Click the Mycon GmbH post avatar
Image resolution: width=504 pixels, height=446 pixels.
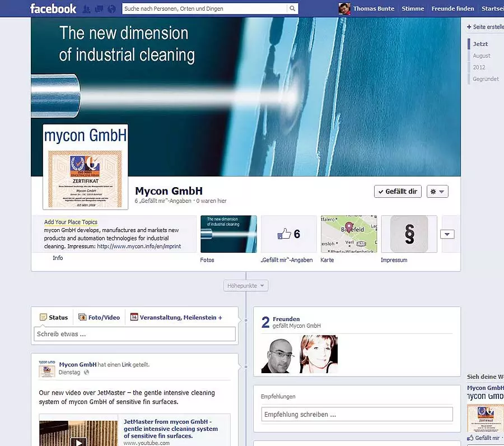[47, 369]
